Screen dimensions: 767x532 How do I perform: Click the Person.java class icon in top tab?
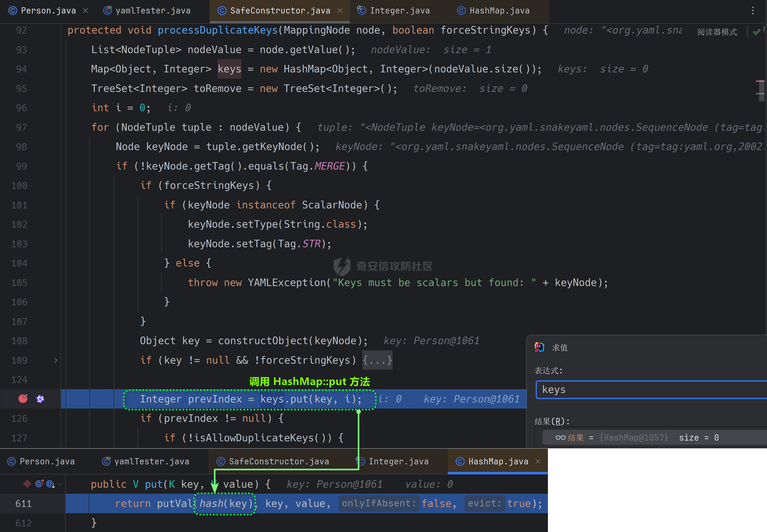(12, 11)
